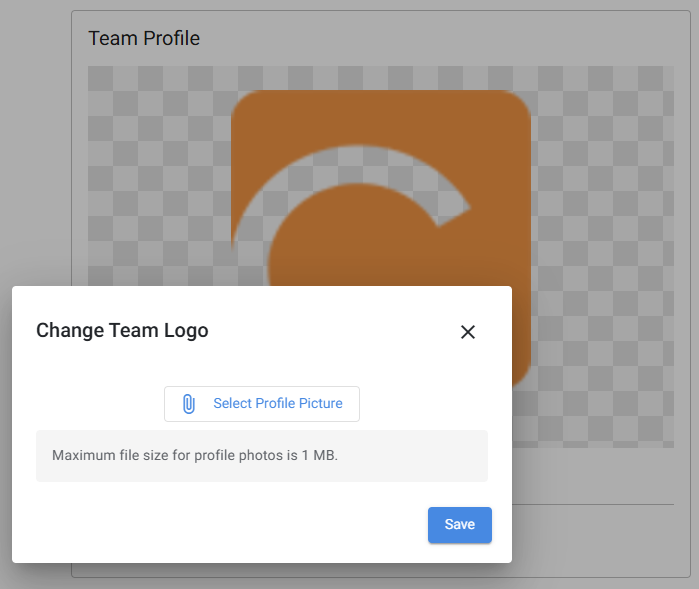699x589 pixels.
Task: Click the pointed tip of the crescent
Action: [x=464, y=210]
